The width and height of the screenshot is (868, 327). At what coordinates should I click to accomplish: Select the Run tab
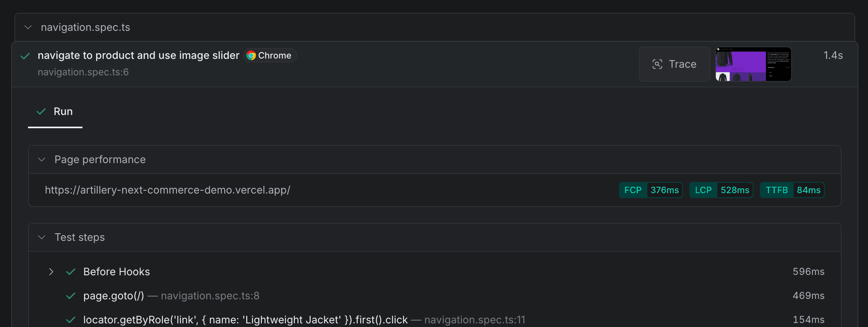pyautogui.click(x=55, y=111)
